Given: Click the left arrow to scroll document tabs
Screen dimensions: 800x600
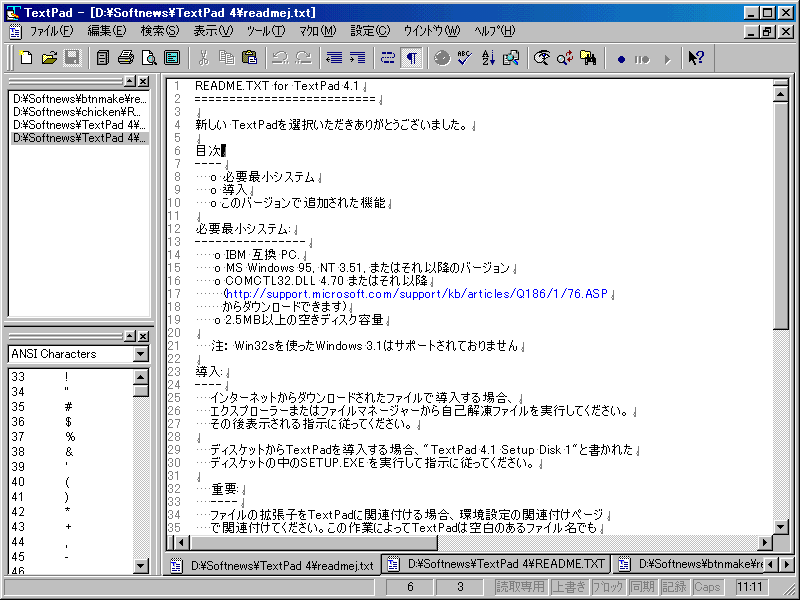Looking at the screenshot, I should click(x=771, y=564).
